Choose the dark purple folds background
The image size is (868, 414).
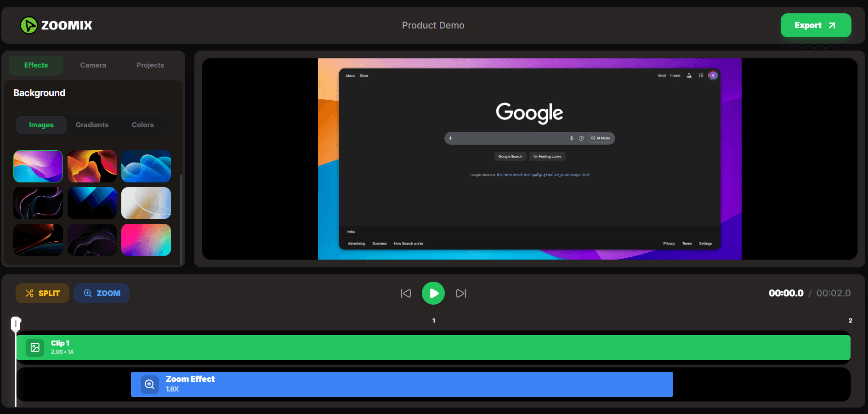click(x=92, y=240)
